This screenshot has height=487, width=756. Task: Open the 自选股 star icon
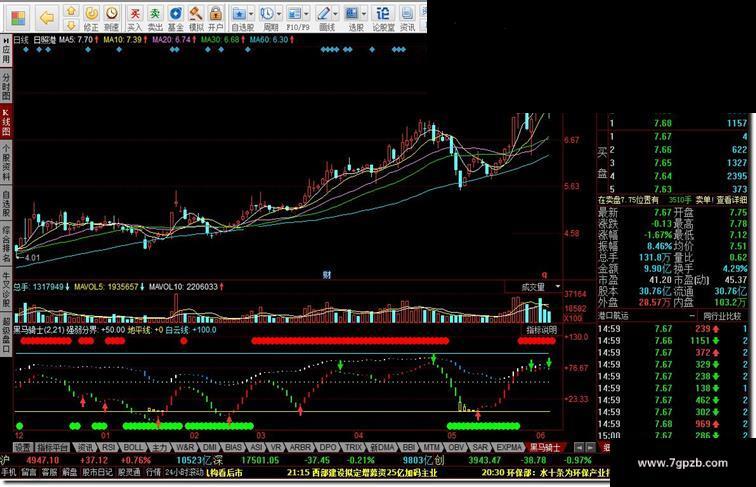[239, 14]
